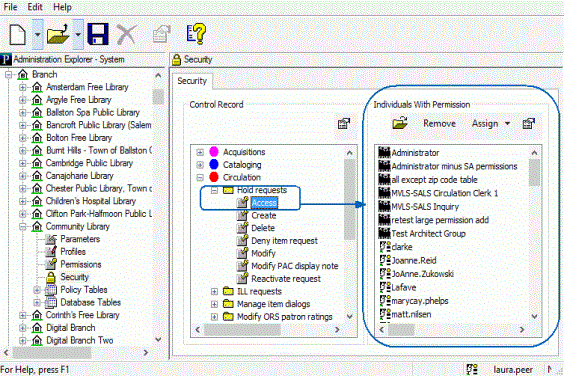
Task: Click the Open folder toolbar icon
Action: [x=59, y=35]
